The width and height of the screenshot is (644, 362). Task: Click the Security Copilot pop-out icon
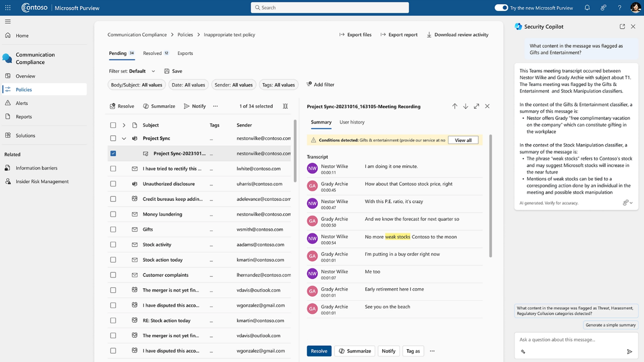622,27
